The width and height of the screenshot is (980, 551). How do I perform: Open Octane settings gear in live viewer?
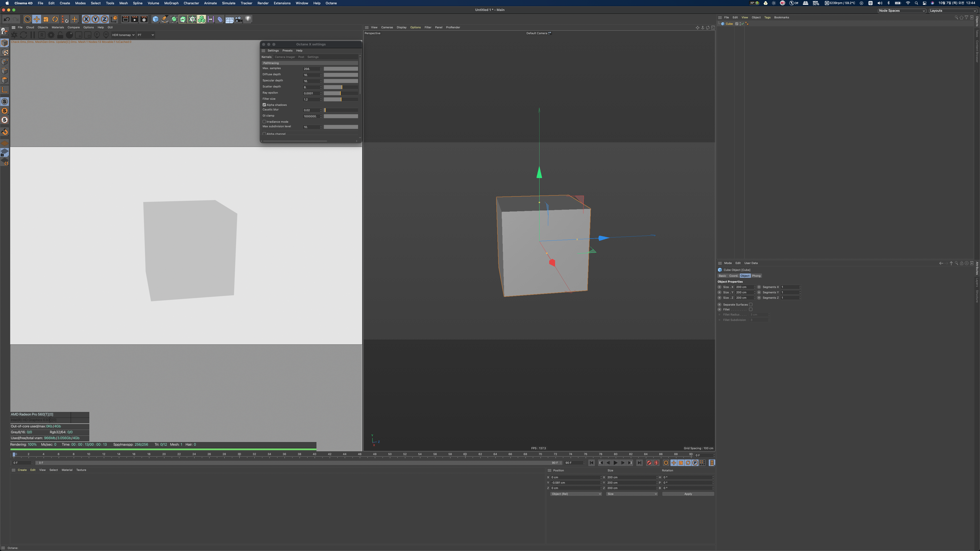click(51, 35)
